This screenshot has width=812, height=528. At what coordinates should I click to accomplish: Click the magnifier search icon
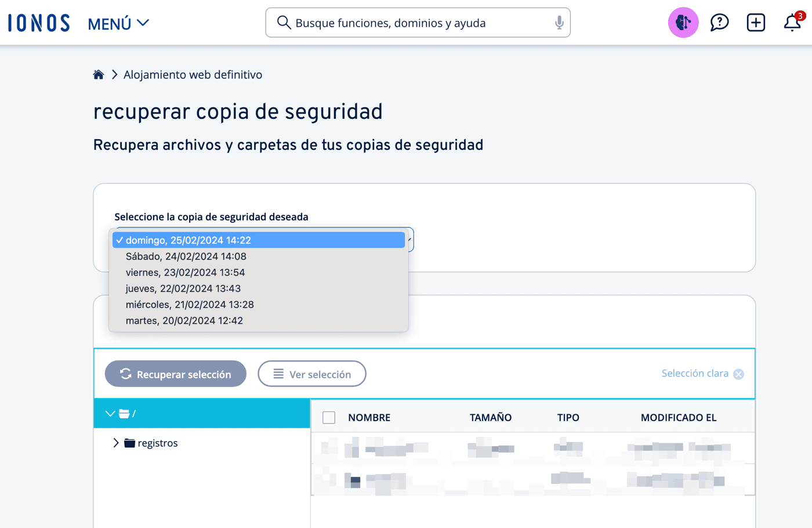pos(284,23)
